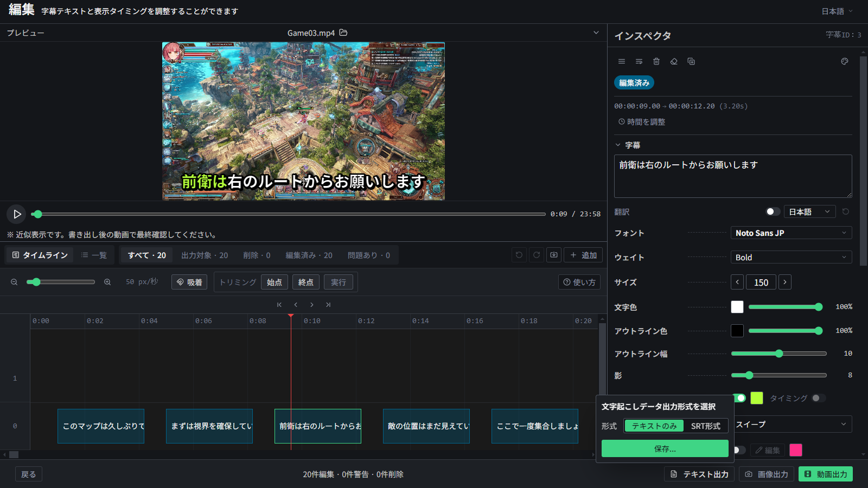The height and width of the screenshot is (488, 868).
Task: Toggle the タイミング switch
Action: pyautogui.click(x=819, y=398)
